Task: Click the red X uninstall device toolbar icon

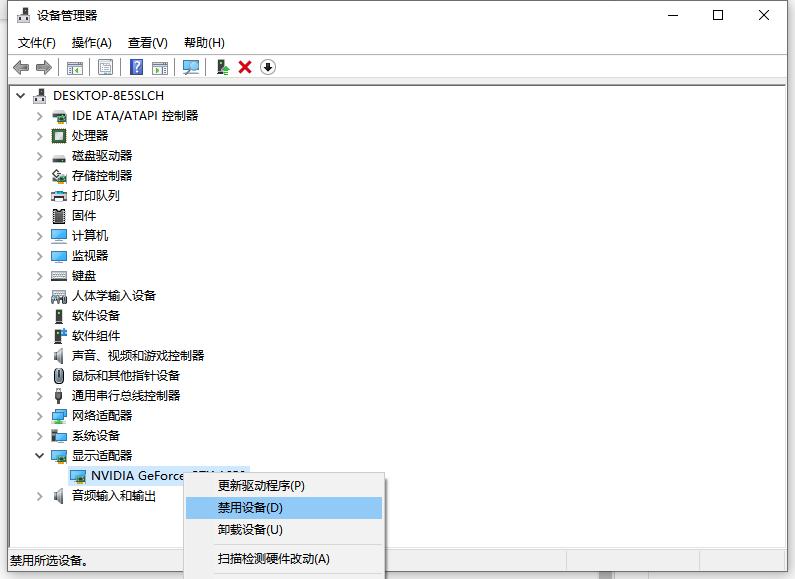Action: (245, 67)
